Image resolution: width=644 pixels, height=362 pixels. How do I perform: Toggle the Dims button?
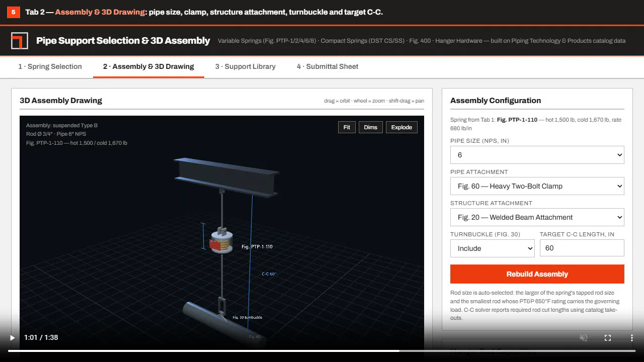(x=371, y=127)
